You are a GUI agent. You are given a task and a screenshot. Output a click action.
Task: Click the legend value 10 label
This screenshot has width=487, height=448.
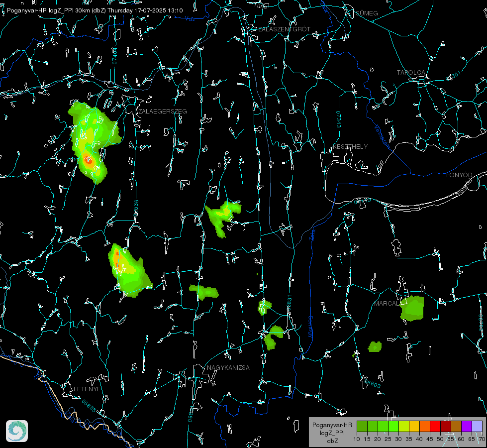click(x=357, y=439)
